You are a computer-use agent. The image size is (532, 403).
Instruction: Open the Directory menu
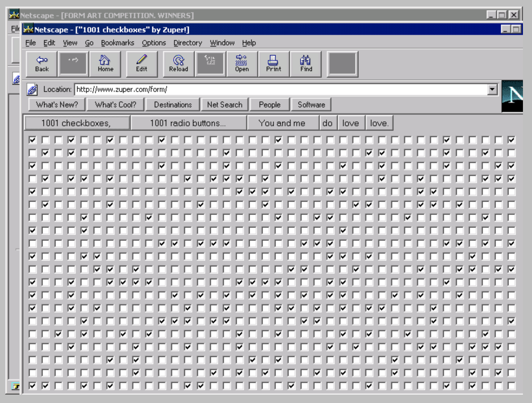click(187, 43)
